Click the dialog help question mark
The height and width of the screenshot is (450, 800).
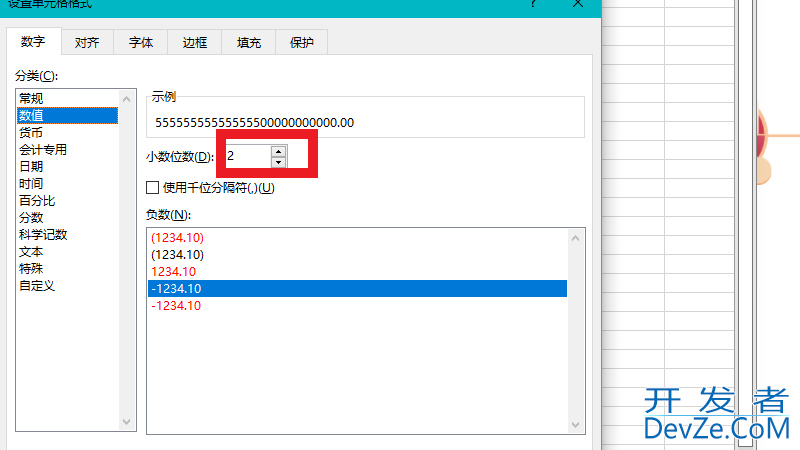pyautogui.click(x=533, y=4)
